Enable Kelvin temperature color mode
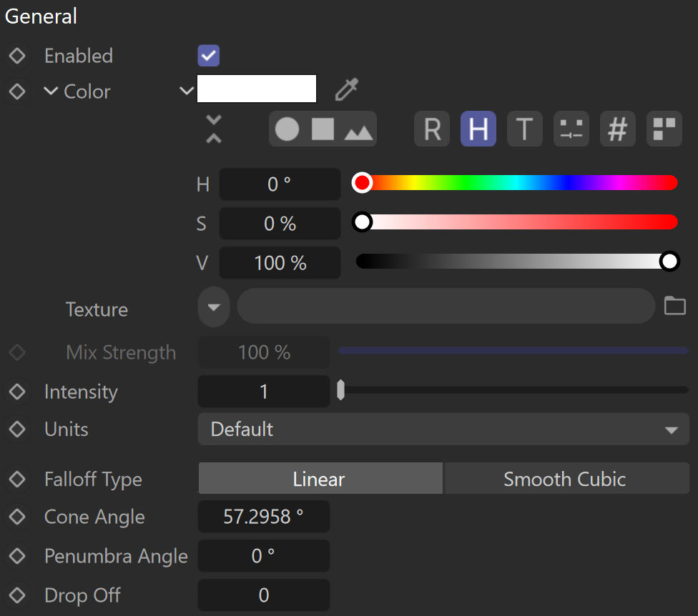Image resolution: width=698 pixels, height=616 pixels. [525, 129]
